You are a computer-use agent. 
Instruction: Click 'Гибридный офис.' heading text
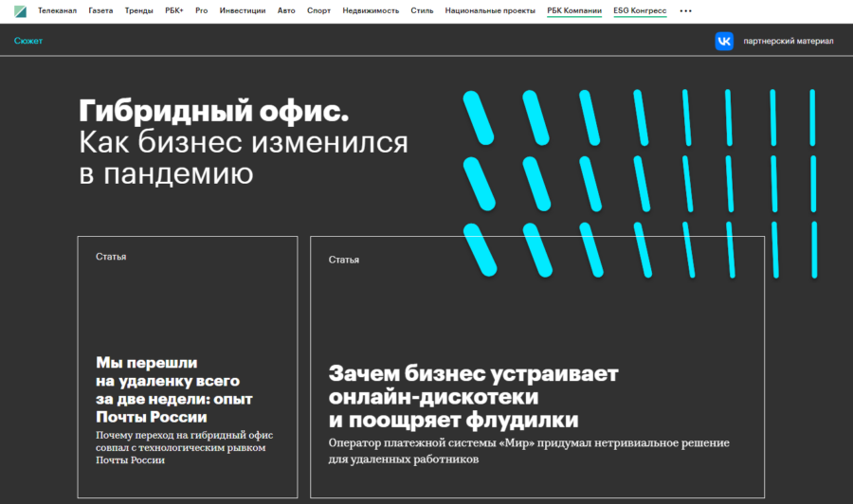pyautogui.click(x=213, y=111)
